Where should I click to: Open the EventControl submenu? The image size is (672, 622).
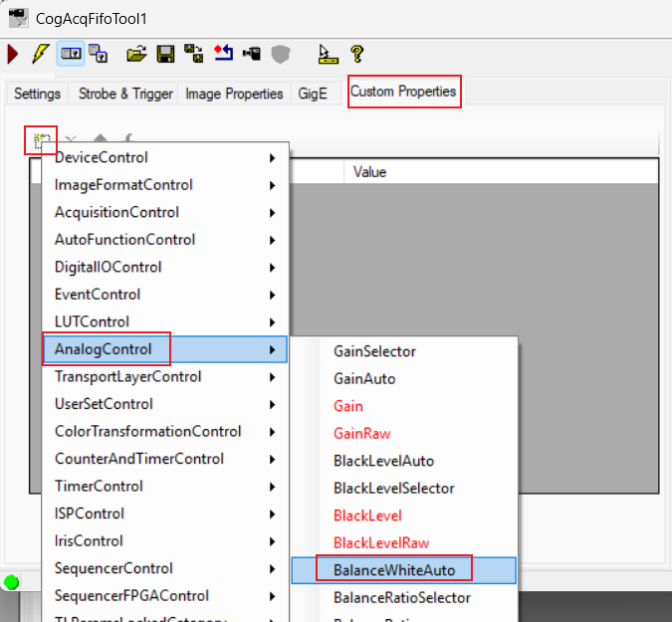click(165, 295)
